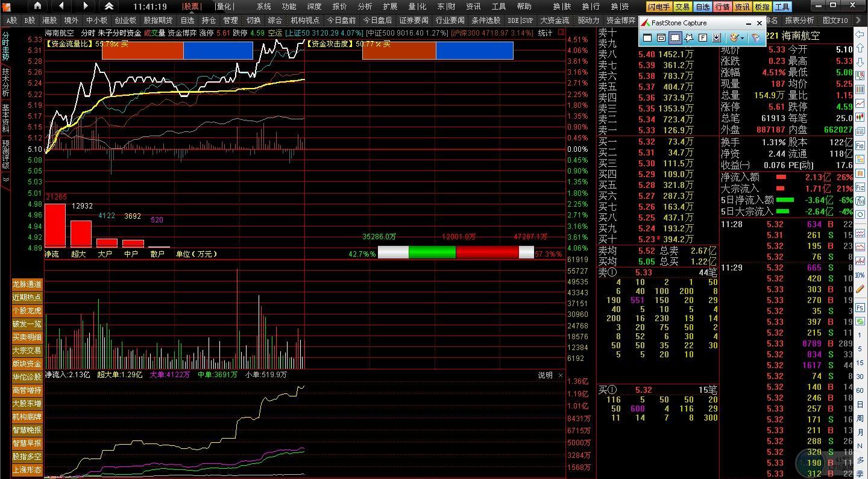
Task: Close the bottom fund flow panel
Action: (561, 375)
